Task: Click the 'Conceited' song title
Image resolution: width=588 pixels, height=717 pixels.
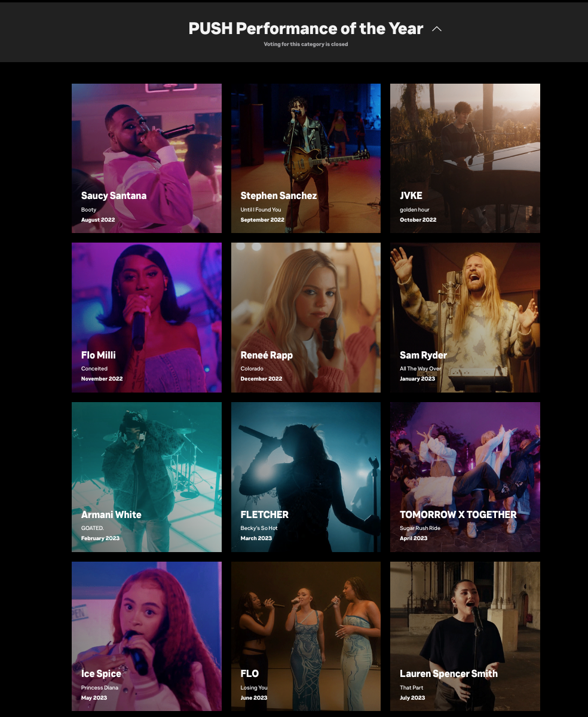Action: click(94, 369)
